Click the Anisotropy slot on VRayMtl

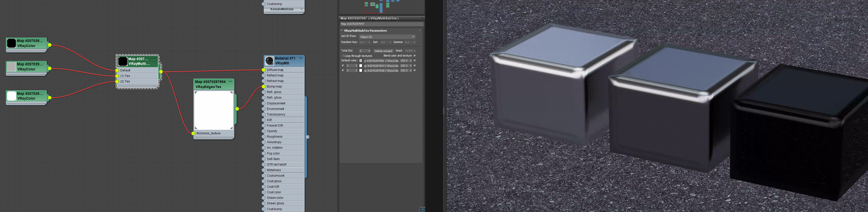pos(283,142)
